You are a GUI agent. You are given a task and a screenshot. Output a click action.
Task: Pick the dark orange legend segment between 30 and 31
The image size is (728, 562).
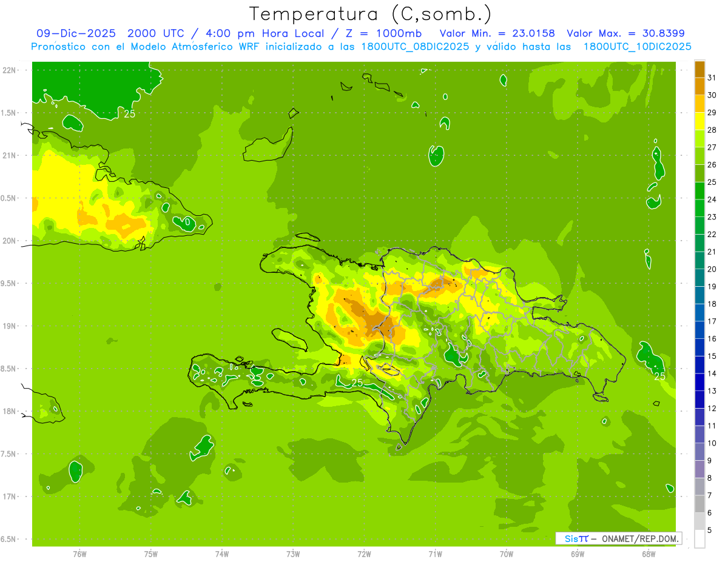(x=699, y=86)
